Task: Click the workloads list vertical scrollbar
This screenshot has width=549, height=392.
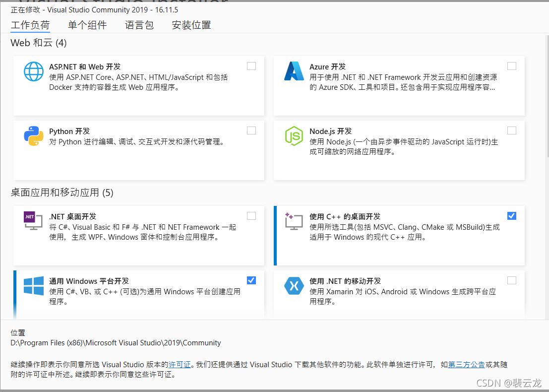Action: point(547,96)
